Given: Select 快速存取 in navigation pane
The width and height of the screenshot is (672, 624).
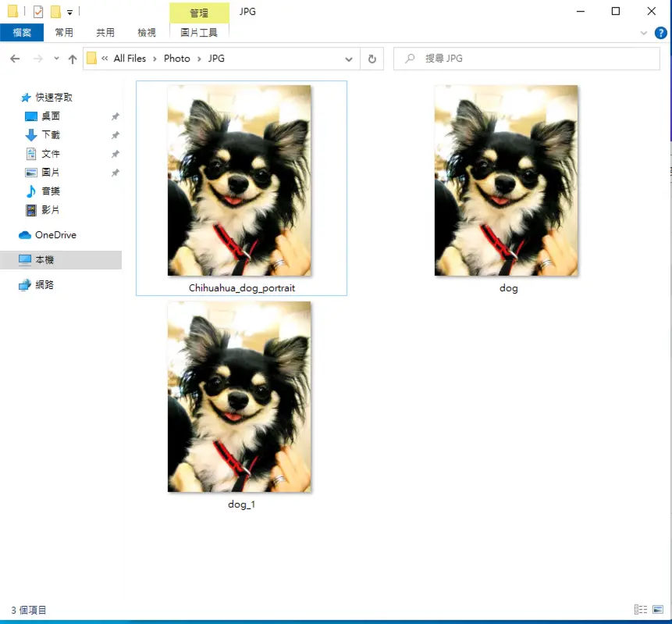Looking at the screenshot, I should 54,98.
